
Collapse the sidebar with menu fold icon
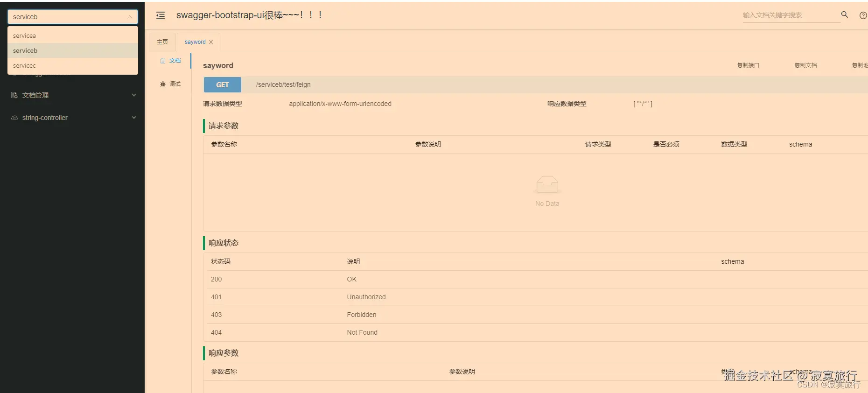(x=161, y=15)
